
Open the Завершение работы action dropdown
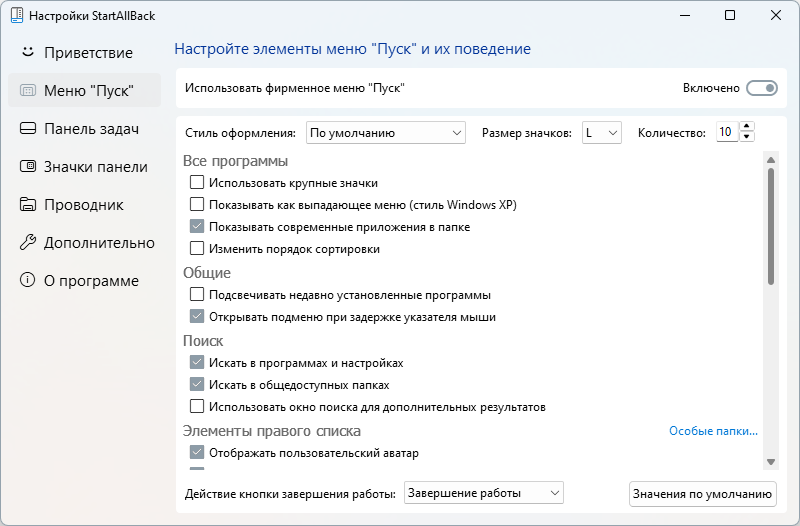tap(484, 493)
